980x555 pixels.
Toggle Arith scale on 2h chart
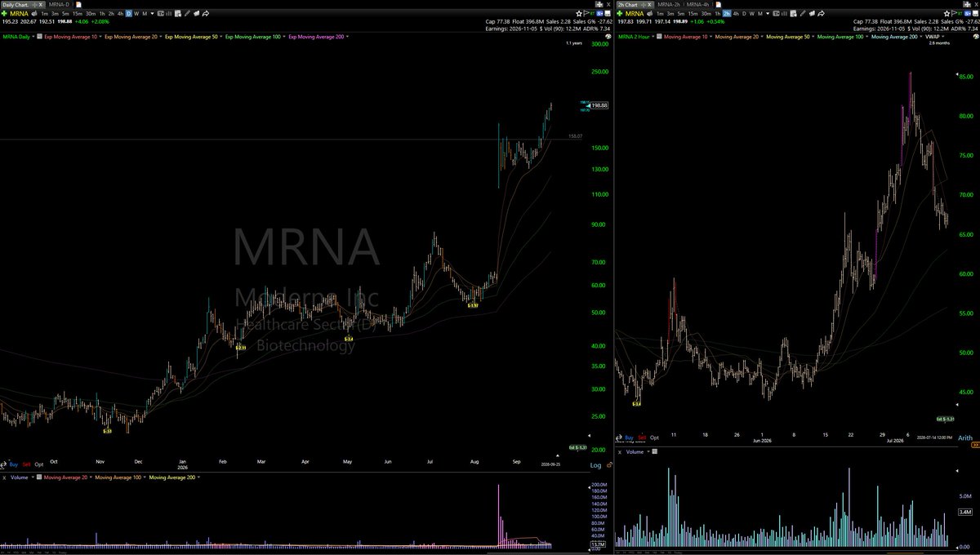click(x=964, y=437)
